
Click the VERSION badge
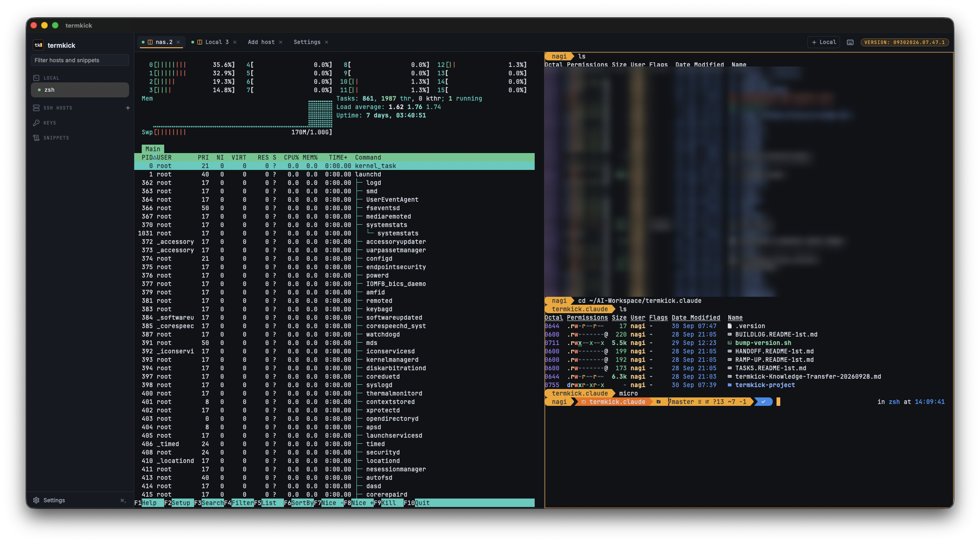(x=904, y=42)
